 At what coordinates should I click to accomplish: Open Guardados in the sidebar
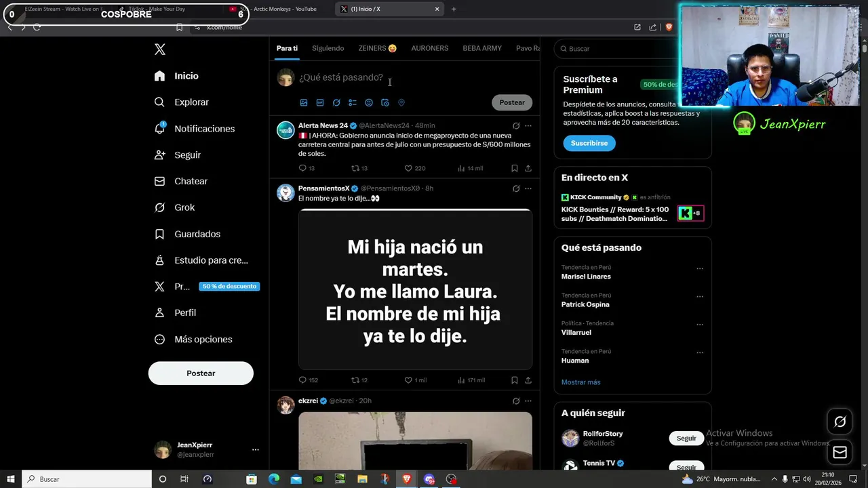pos(188,234)
